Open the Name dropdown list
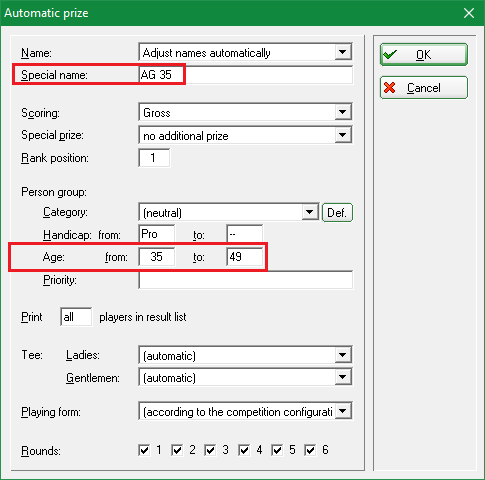The image size is (485, 480). click(342, 52)
